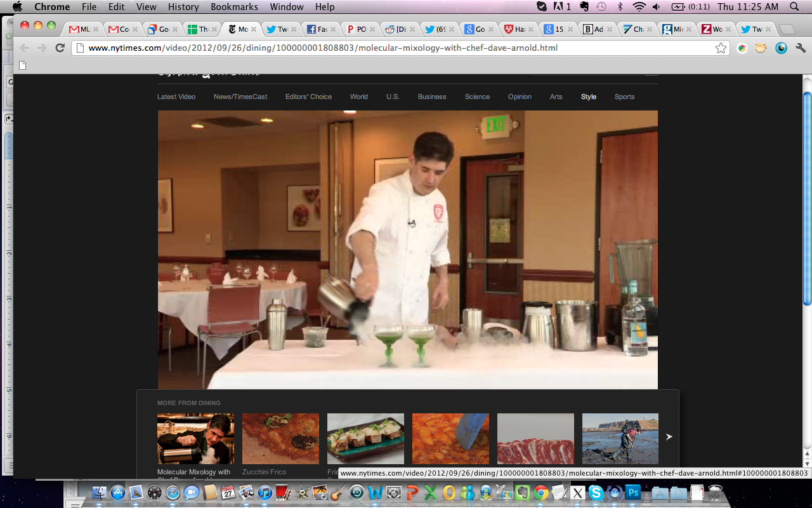
Task: Open the Zucchini Frico video thumbnail
Action: tap(280, 439)
